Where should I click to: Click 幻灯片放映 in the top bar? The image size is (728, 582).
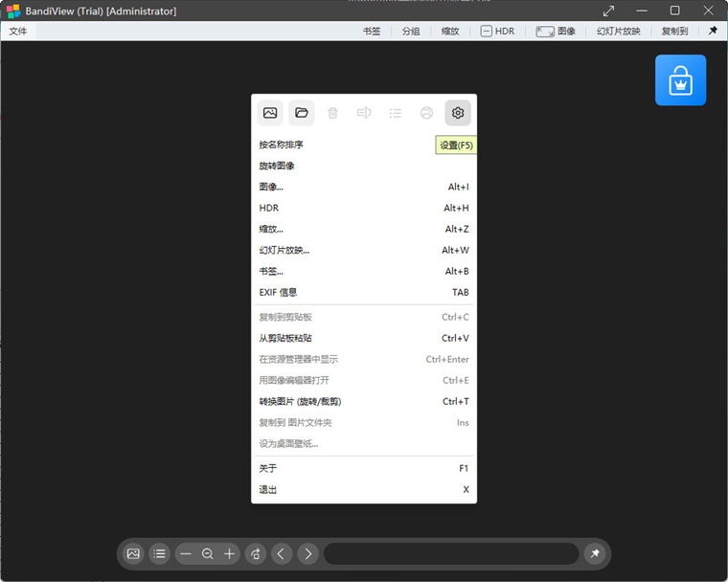click(x=619, y=31)
